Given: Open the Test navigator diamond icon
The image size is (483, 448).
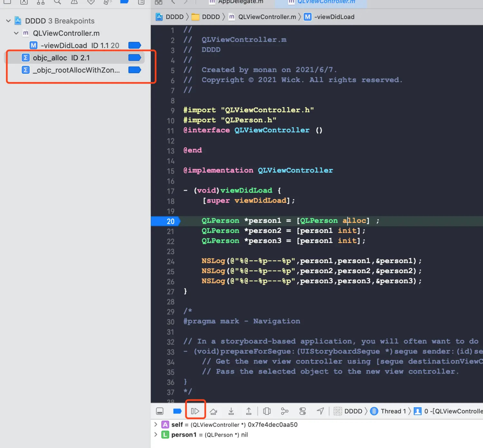Looking at the screenshot, I should coord(91,2).
